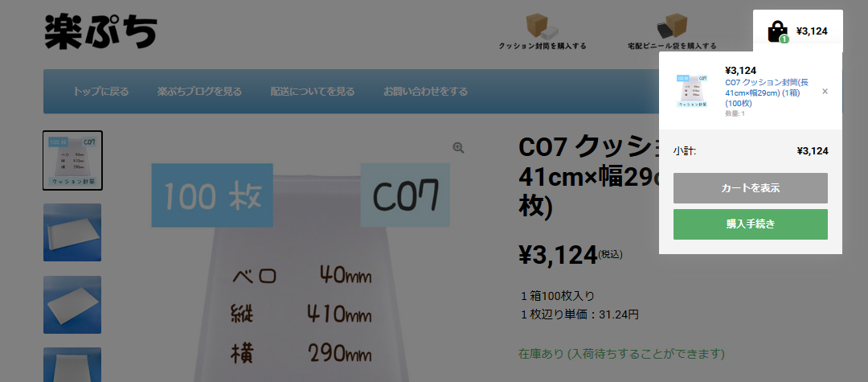Viewport: 868px width, 382px height.
Task: Click the 楽ぷち site logo
Action: pyautogui.click(x=100, y=31)
